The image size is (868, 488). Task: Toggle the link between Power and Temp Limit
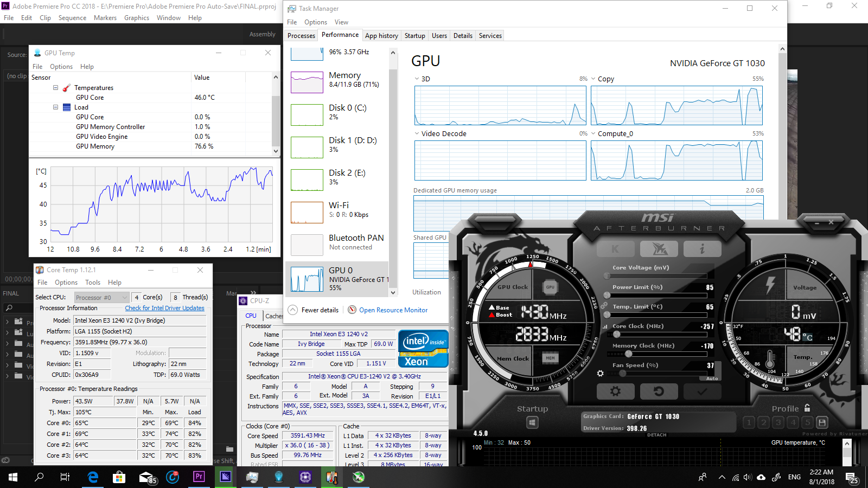(604, 306)
